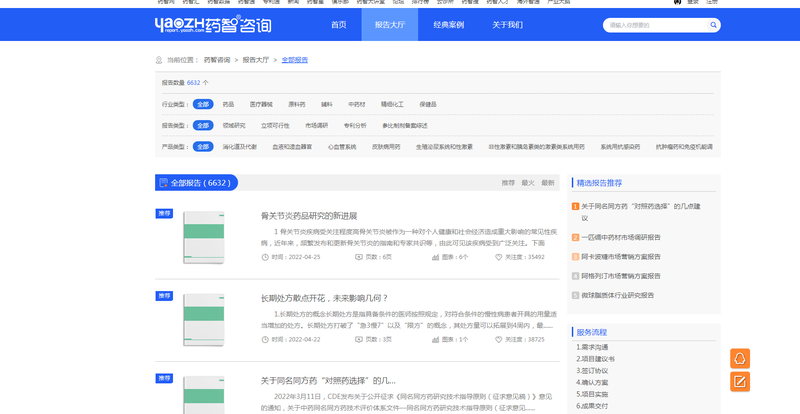
Task: Sort reports by 最新
Action: coord(547,183)
